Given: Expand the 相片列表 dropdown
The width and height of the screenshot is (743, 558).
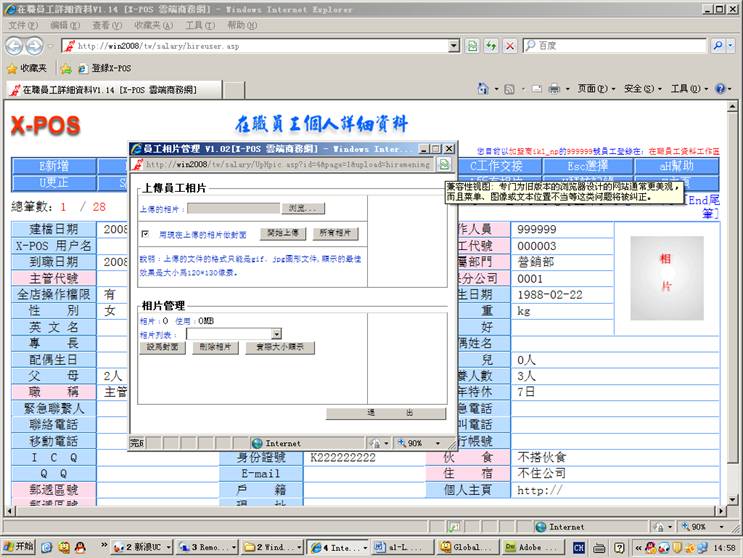Looking at the screenshot, I should [x=276, y=334].
